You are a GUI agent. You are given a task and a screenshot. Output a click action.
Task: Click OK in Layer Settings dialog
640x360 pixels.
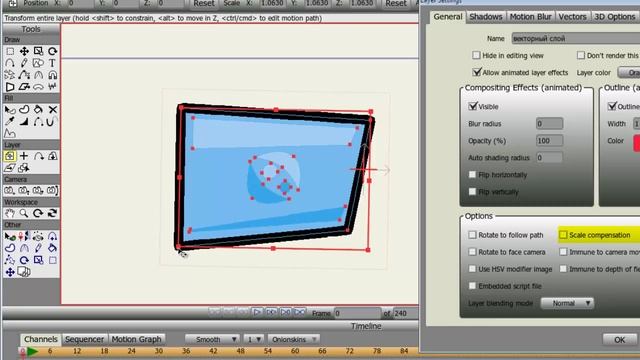pos(620,340)
